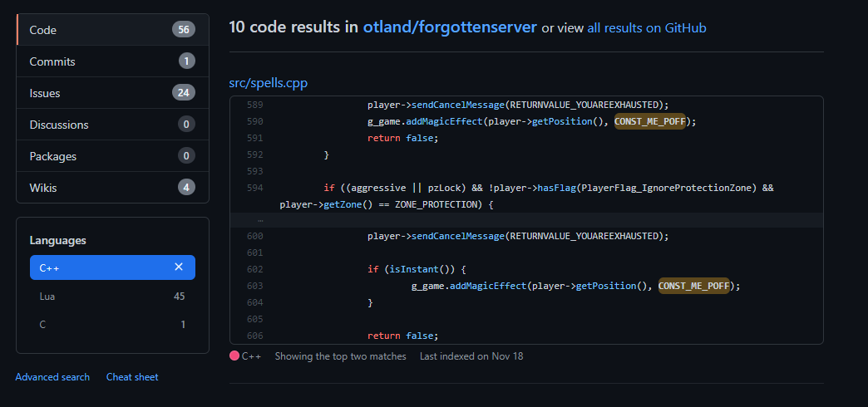Click the Commits count badge 1
The image size is (868, 407).
click(186, 61)
